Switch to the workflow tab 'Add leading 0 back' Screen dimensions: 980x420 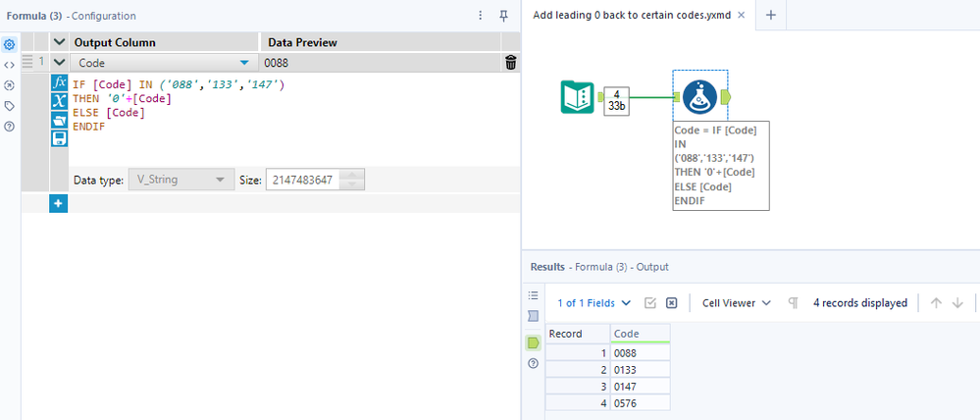pyautogui.click(x=640, y=16)
